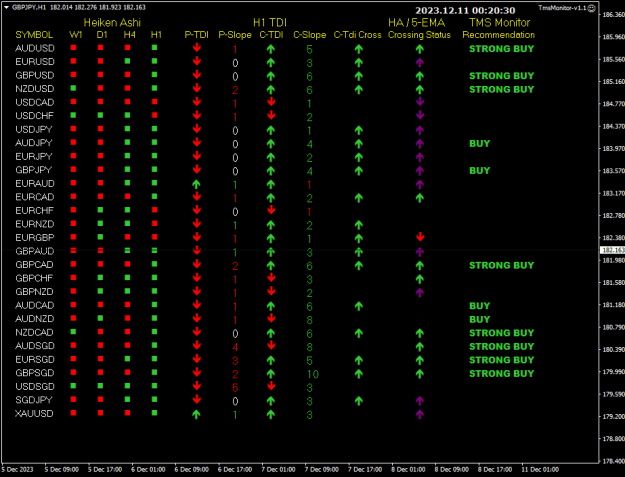Click USDSGD's P-Slope value 5
The height and width of the screenshot is (477, 625).
point(235,388)
